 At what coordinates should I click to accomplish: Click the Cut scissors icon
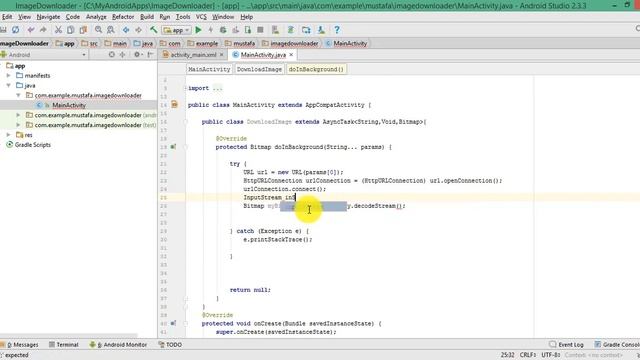point(58,30)
